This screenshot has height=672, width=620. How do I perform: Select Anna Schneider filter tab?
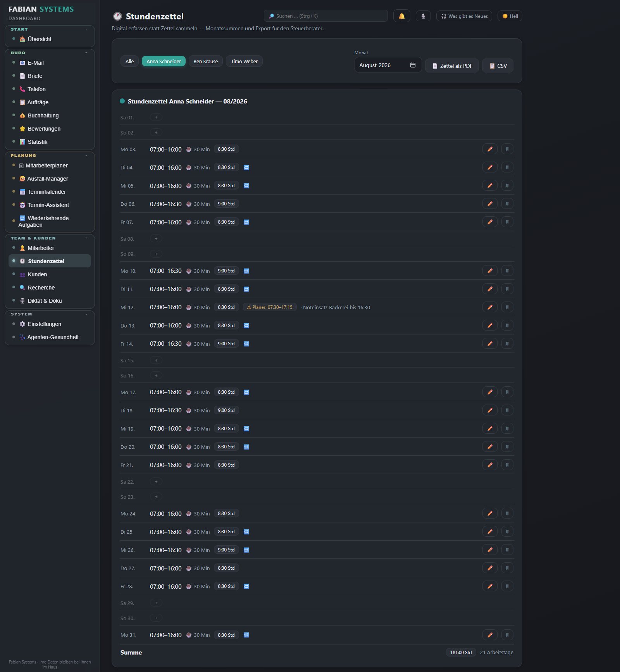tap(164, 61)
